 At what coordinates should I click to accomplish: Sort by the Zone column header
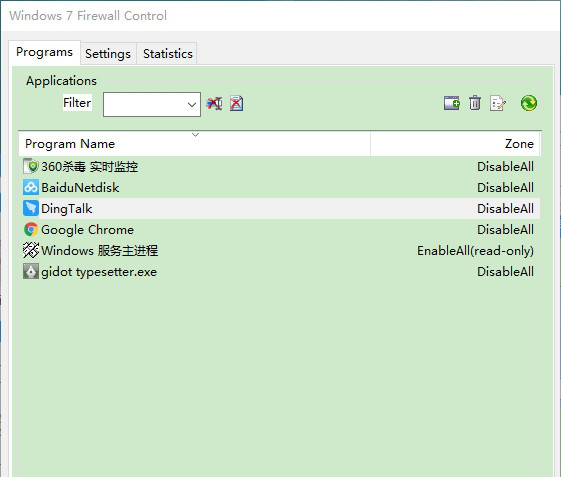pyautogui.click(x=455, y=144)
